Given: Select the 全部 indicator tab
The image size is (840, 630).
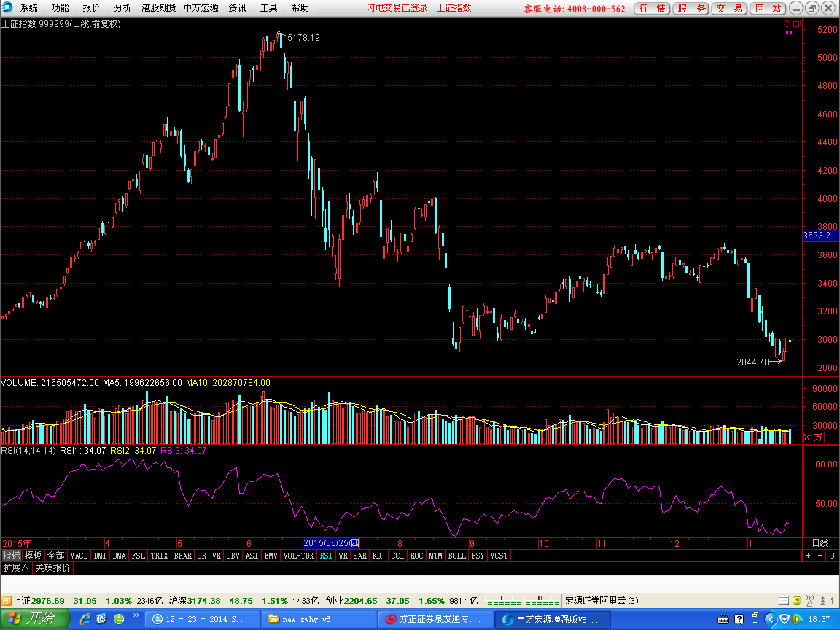Looking at the screenshot, I should point(55,556).
